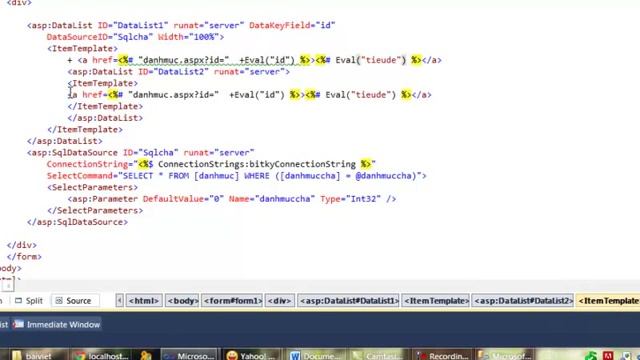
Task: Click the red Adobe tray icon
Action: (x=608, y=356)
